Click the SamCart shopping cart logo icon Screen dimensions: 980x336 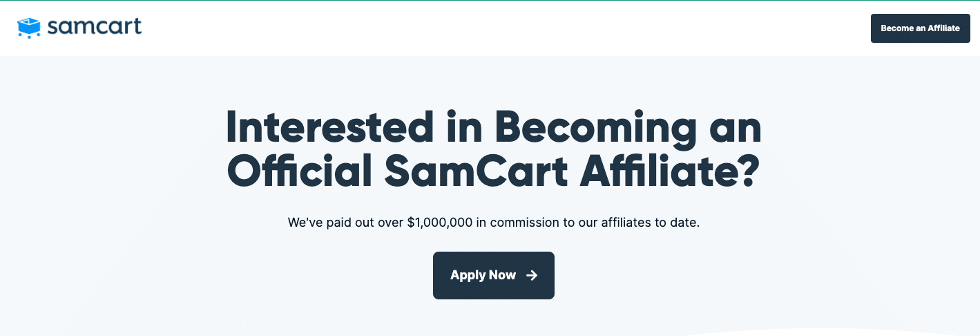pyautogui.click(x=29, y=28)
